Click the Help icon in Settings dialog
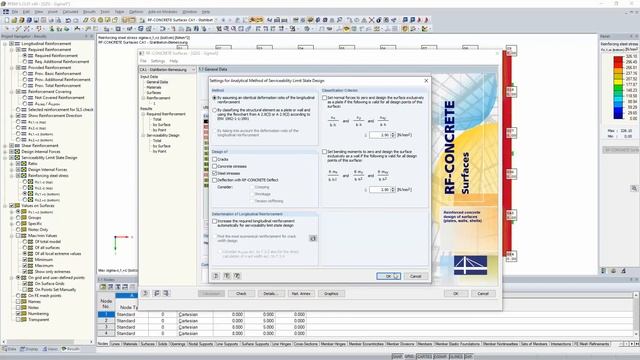This screenshot has height=360, width=640. [216, 276]
